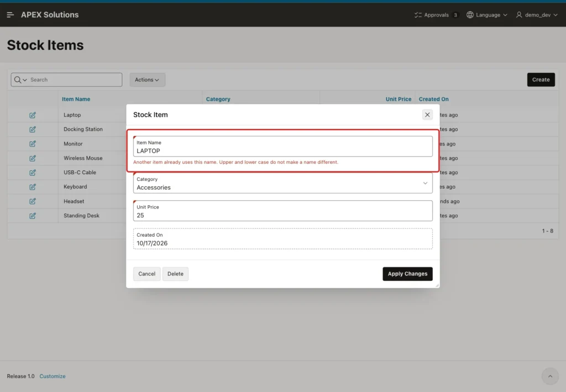Viewport: 566px width, 392px height.
Task: Open Approvals with 3 pending
Action: (x=437, y=15)
